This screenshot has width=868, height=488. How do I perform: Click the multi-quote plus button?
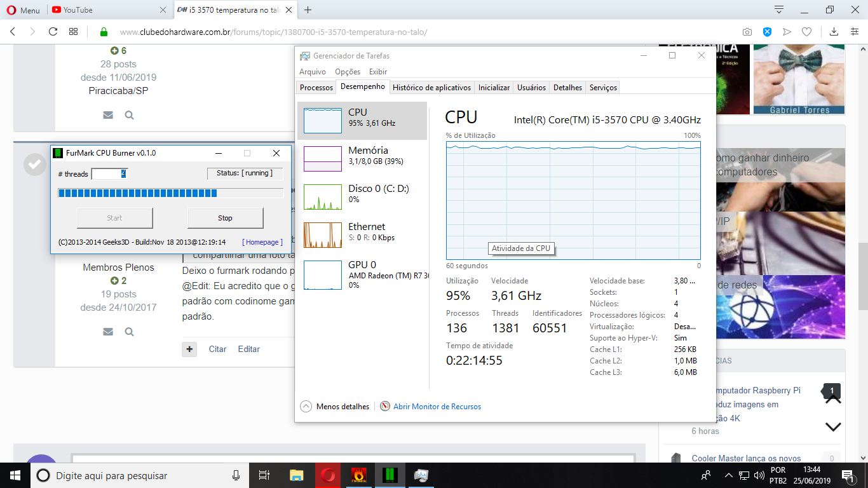(x=189, y=349)
